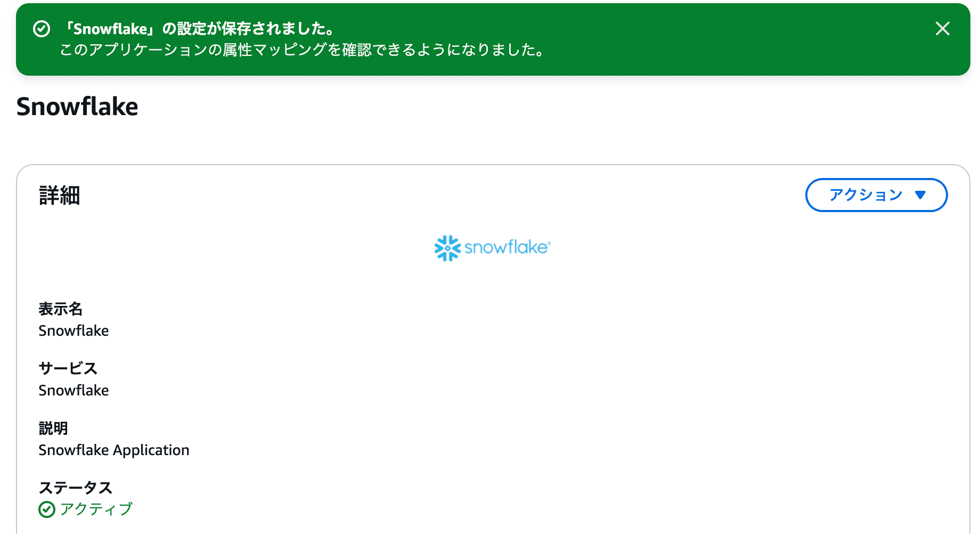Viewport: 980px width, 534px height.
Task: Click the success checkmark icon in the banner
Action: click(x=42, y=29)
